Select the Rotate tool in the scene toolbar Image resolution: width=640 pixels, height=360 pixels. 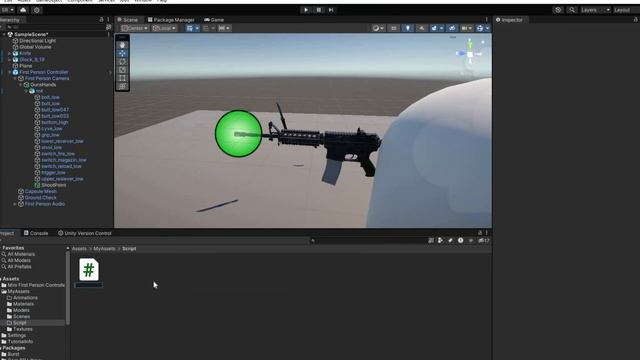click(x=122, y=62)
